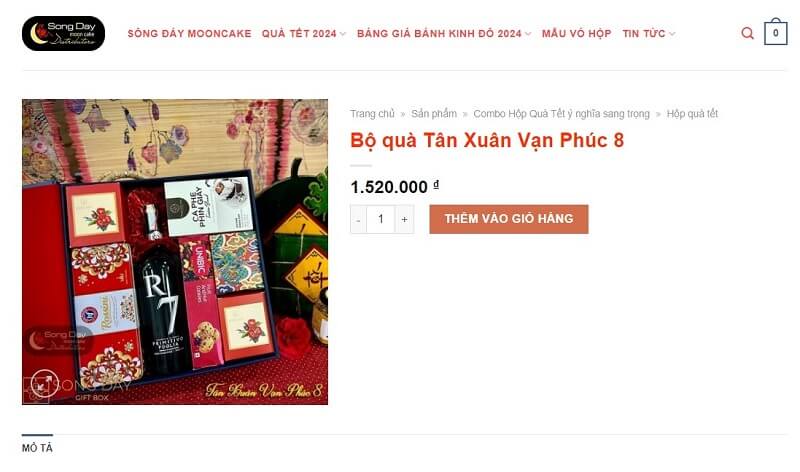Expand Bảng giá bánh Kinh Đô 2024 chevron
This screenshot has height=472, width=800.
point(528,34)
